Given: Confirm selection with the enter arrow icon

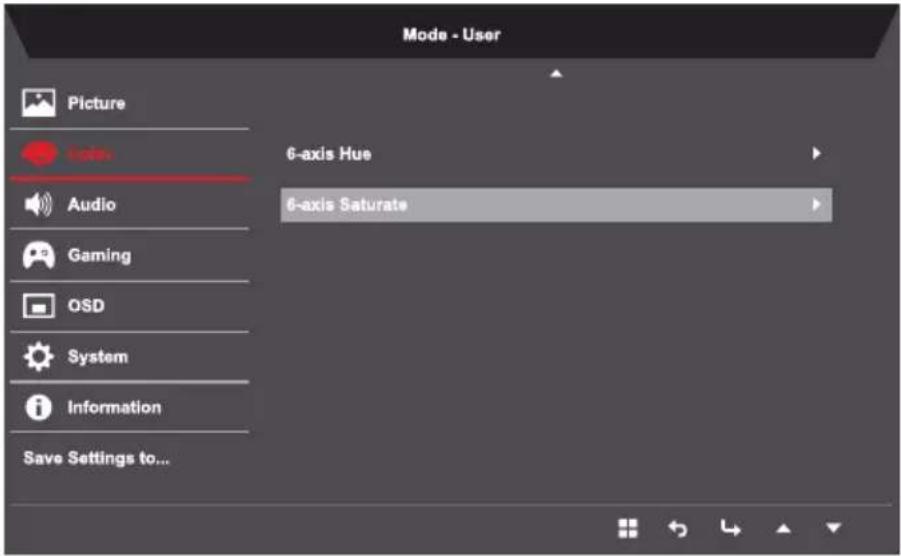Looking at the screenshot, I should (730, 527).
